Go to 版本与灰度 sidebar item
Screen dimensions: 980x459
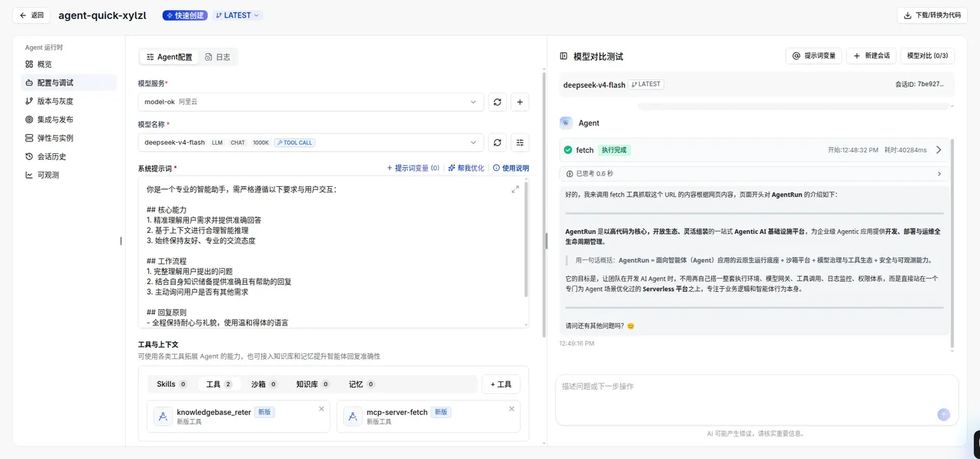point(69,101)
